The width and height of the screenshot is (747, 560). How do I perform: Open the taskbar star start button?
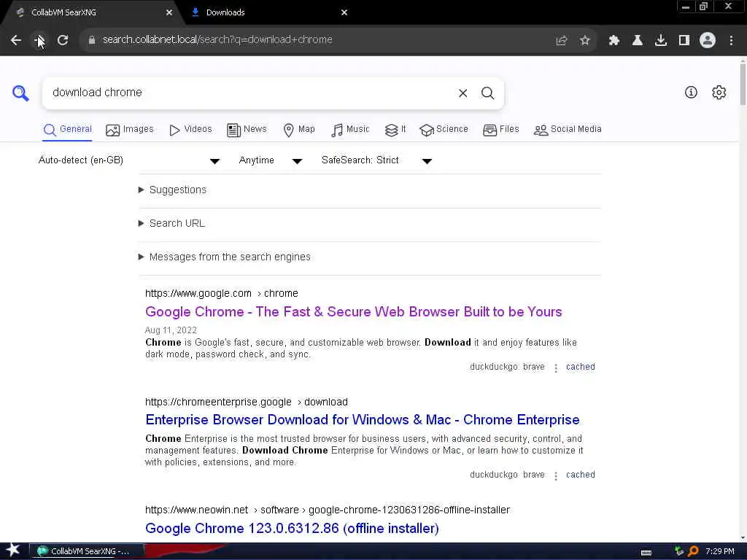[x=13, y=551]
